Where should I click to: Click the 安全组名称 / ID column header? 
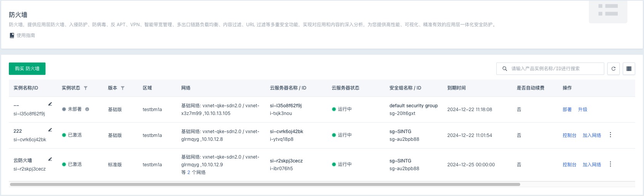pyautogui.click(x=405, y=88)
